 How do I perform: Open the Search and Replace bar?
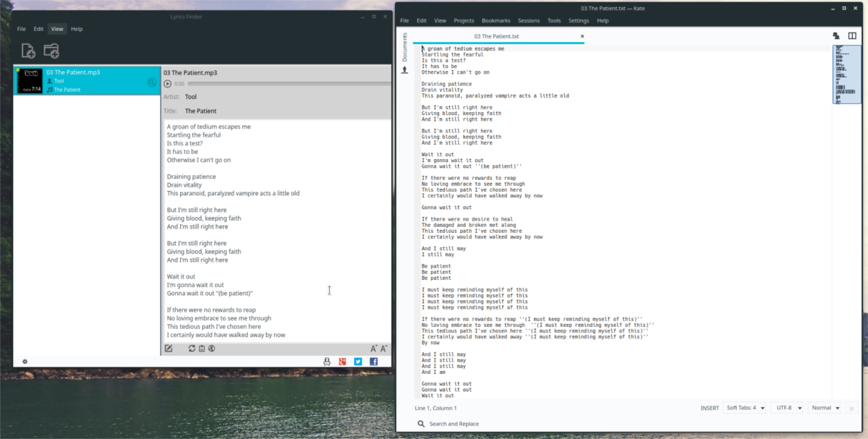[455, 424]
